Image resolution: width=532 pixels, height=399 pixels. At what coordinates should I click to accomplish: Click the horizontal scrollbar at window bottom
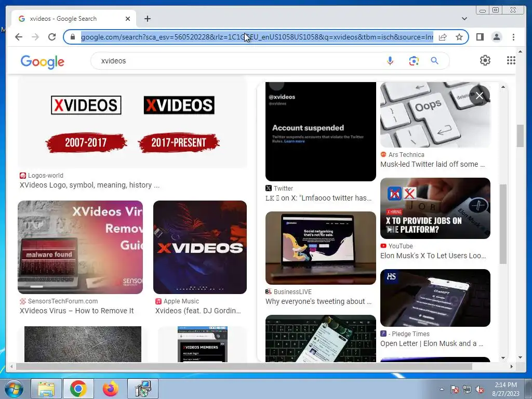[x=244, y=366]
